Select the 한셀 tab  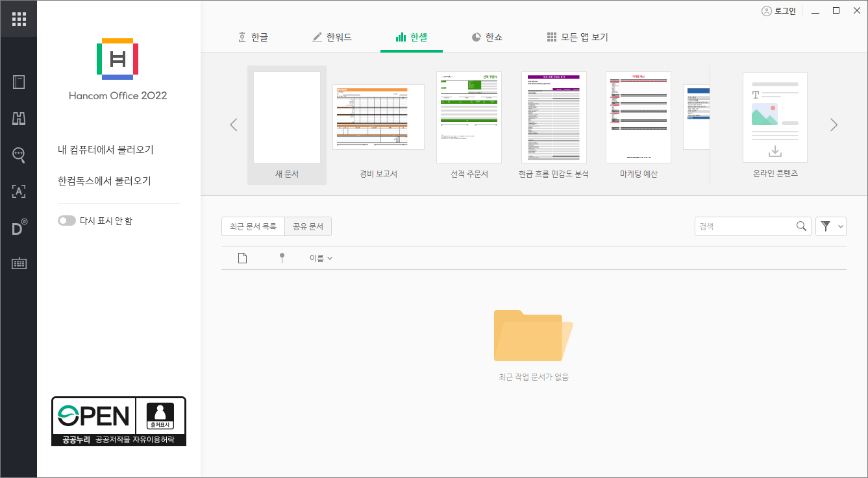tap(412, 37)
